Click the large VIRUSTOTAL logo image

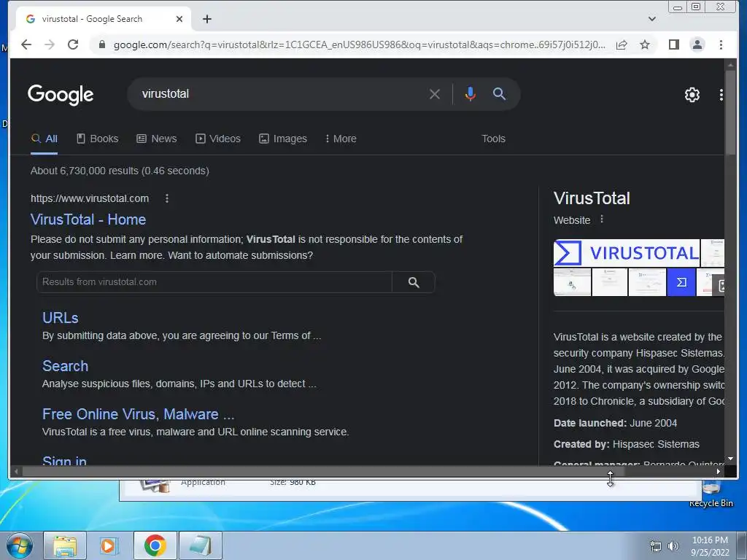pos(627,253)
